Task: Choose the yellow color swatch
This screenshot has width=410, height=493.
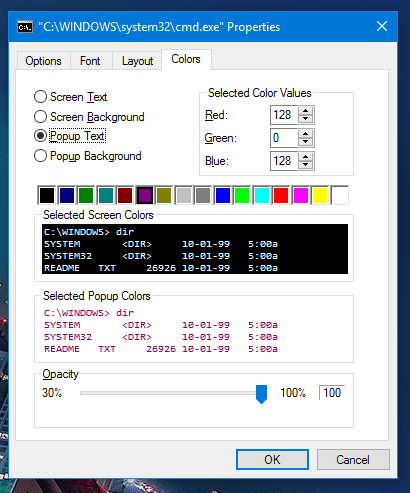Action: pyautogui.click(x=320, y=195)
